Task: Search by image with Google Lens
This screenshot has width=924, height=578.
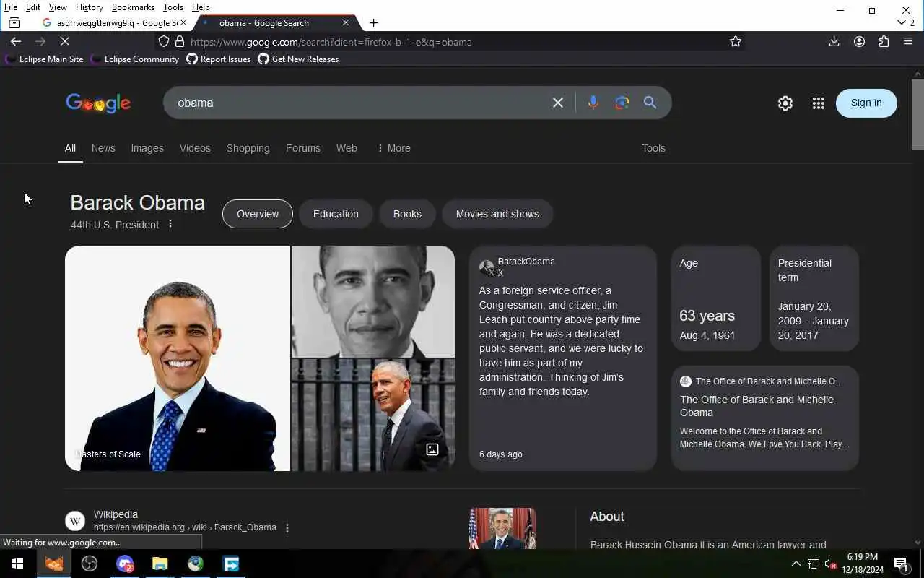Action: click(x=622, y=103)
